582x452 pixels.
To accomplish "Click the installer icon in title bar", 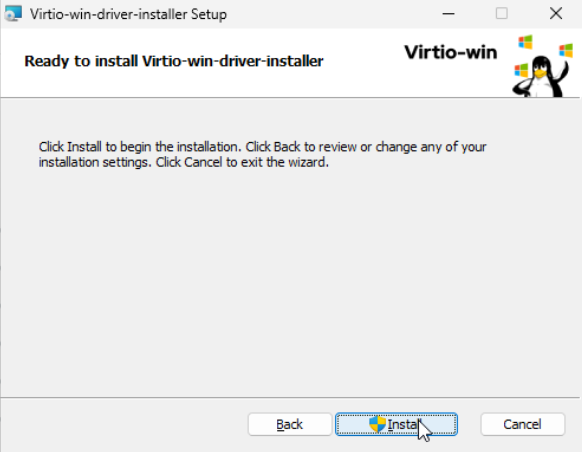I will pyautogui.click(x=13, y=14).
